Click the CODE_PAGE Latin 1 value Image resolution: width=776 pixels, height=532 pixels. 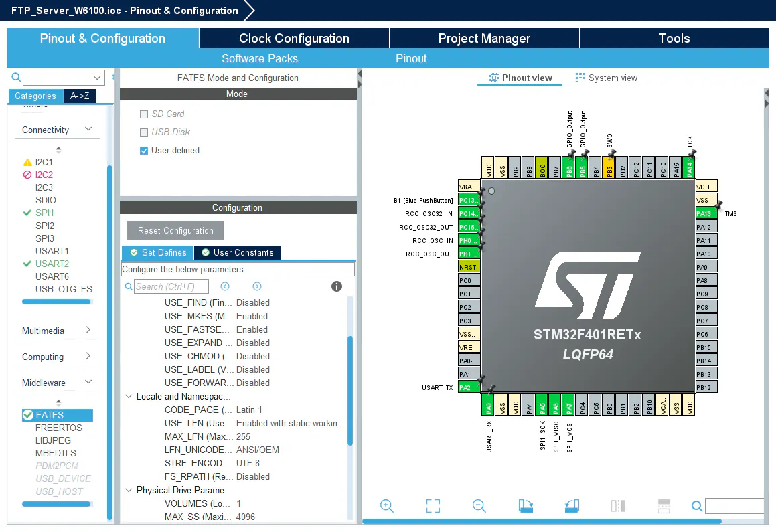[250, 410]
